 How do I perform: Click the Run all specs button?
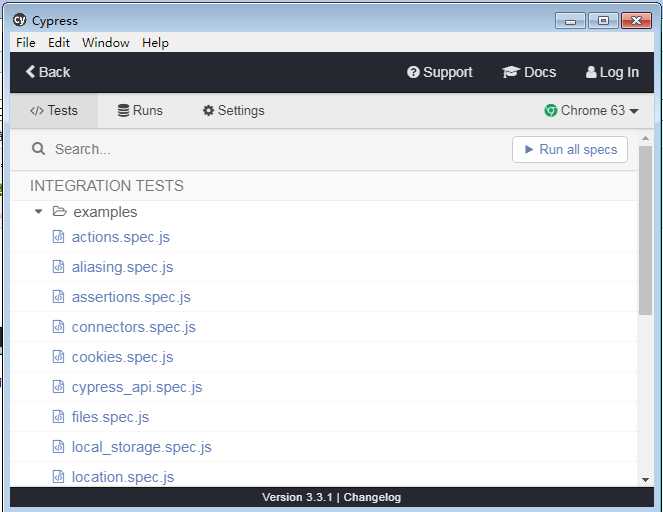point(570,149)
